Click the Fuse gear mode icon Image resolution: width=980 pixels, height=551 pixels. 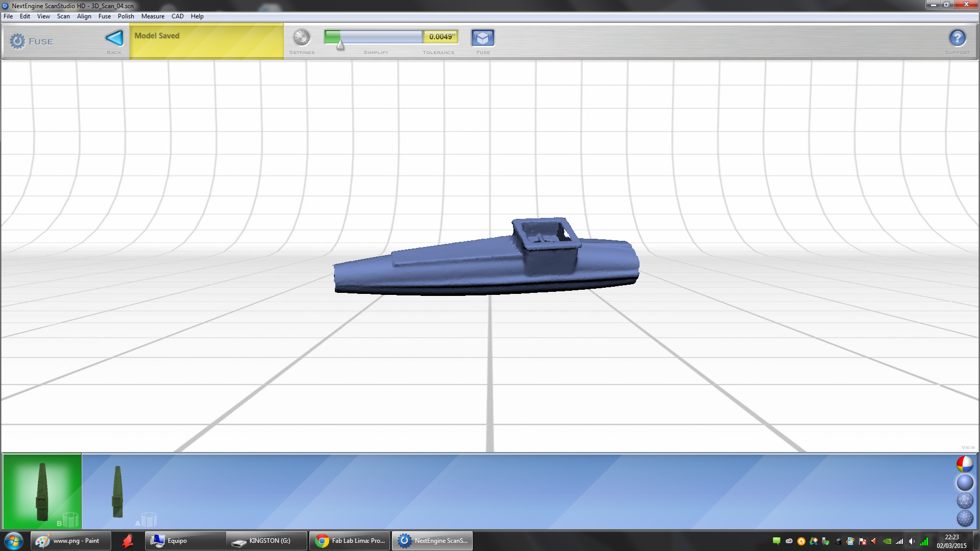17,41
